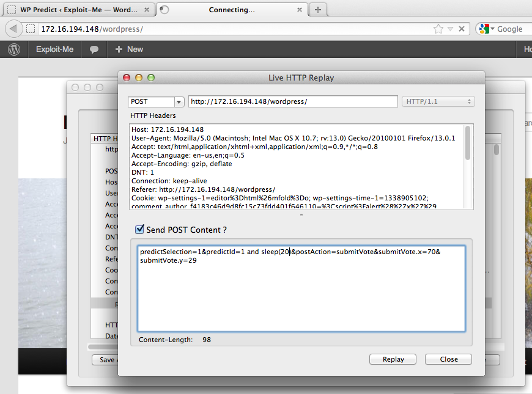
Task: Click the background window's vertical scrollbar thumb
Action: 497,150
